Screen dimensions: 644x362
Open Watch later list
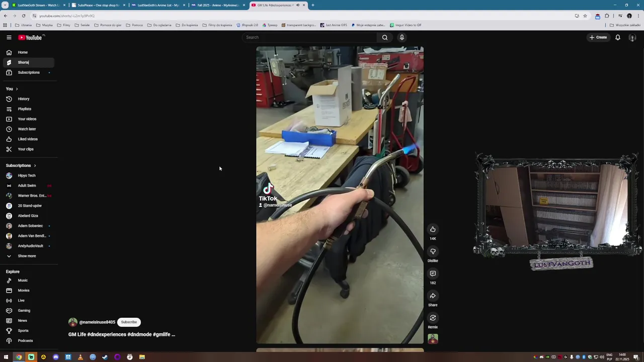(29, 129)
